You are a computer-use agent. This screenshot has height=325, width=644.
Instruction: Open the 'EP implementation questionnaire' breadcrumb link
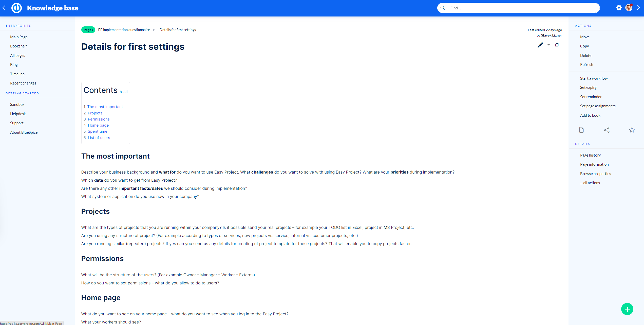(124, 29)
